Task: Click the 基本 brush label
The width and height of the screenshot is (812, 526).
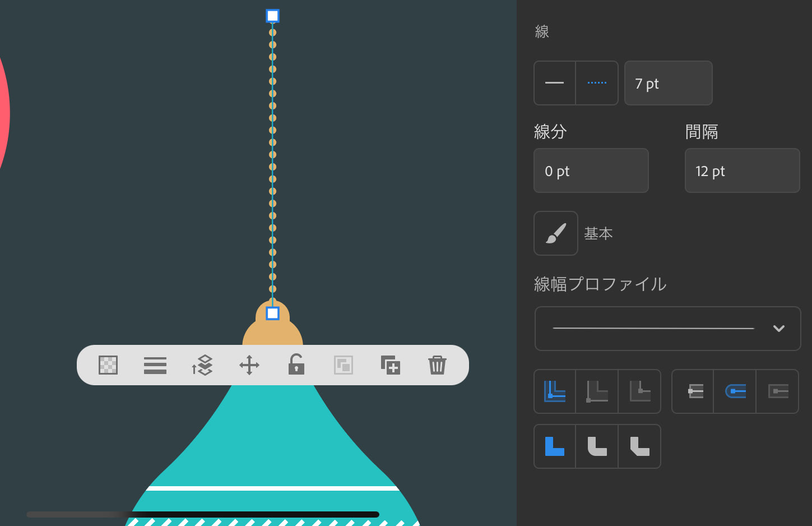Action: [x=598, y=233]
